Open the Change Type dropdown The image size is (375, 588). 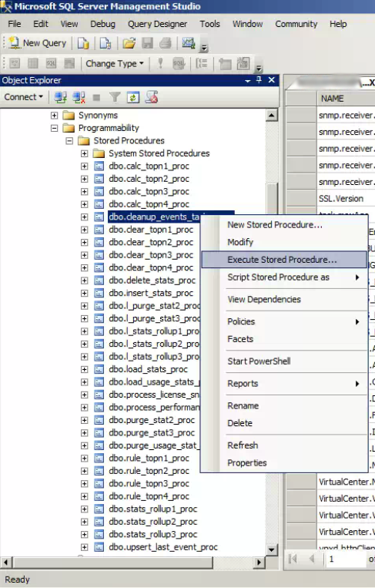[x=115, y=64]
